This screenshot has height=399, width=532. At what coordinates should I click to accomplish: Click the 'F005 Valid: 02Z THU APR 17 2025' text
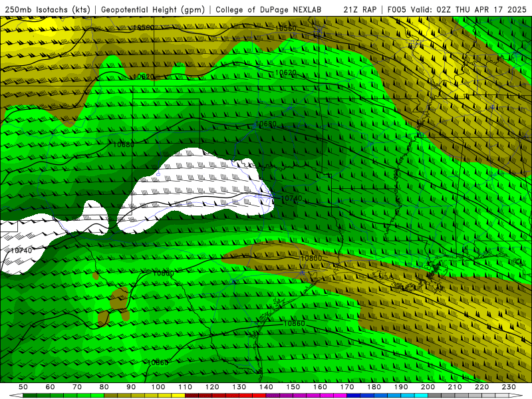click(x=457, y=9)
